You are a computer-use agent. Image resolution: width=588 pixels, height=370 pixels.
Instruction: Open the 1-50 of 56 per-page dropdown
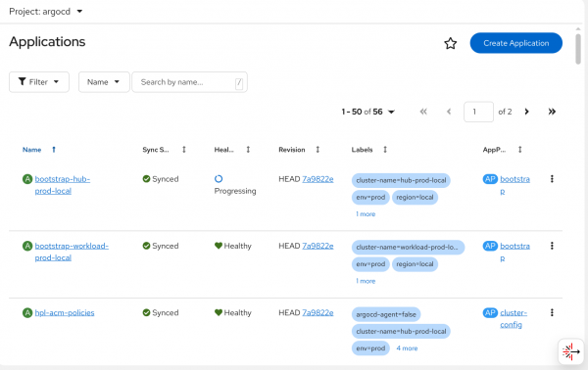[x=367, y=112]
